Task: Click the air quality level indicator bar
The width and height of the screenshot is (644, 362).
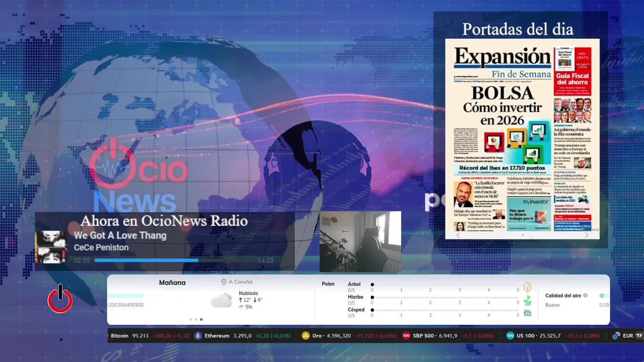Action: click(604, 296)
